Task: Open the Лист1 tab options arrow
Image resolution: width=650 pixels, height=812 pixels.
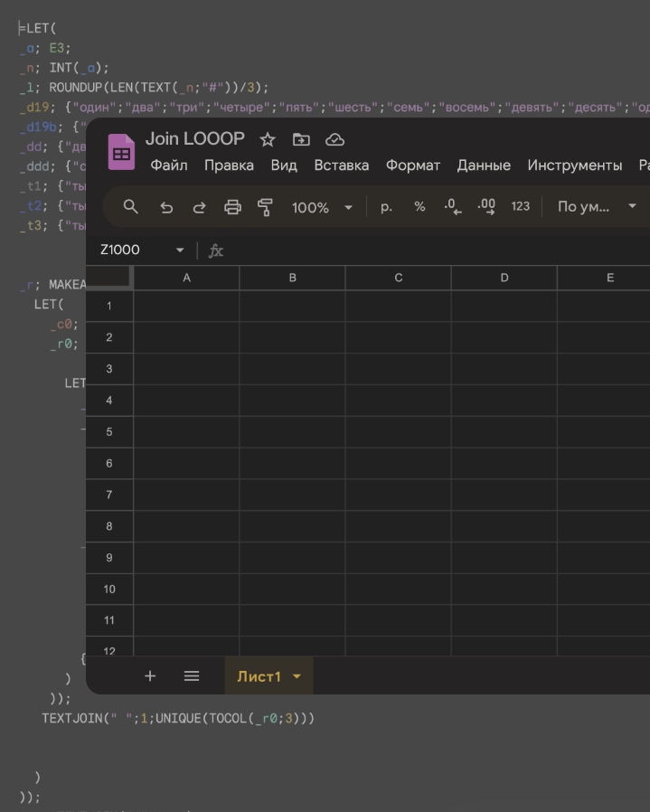Action: (x=297, y=676)
